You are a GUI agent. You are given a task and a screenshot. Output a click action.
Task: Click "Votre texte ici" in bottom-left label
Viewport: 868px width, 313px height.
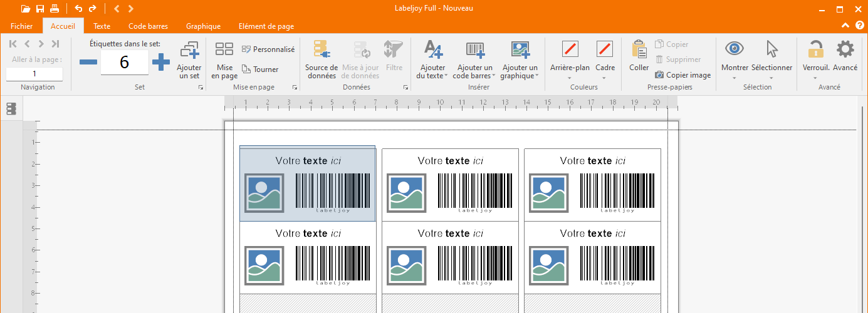[308, 233]
